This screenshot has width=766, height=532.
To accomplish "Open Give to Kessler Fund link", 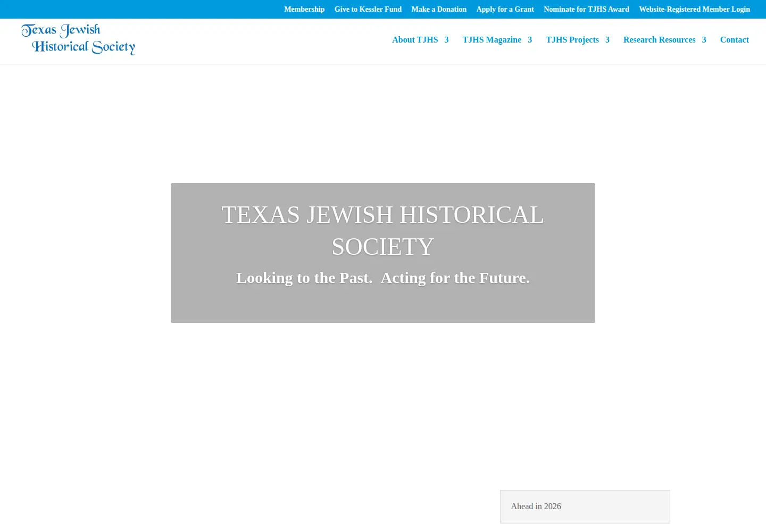I will click(368, 9).
